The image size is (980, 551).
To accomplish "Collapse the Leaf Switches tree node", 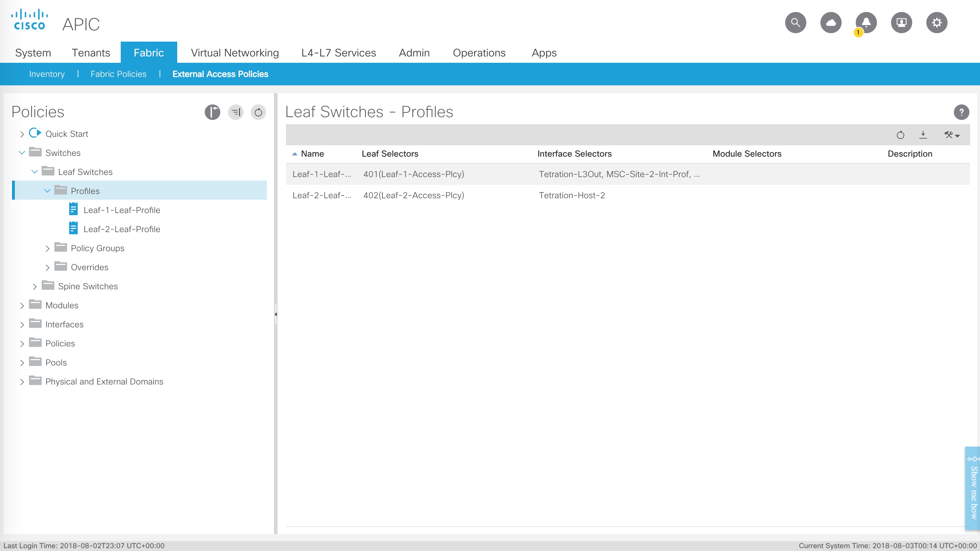I will point(35,172).
